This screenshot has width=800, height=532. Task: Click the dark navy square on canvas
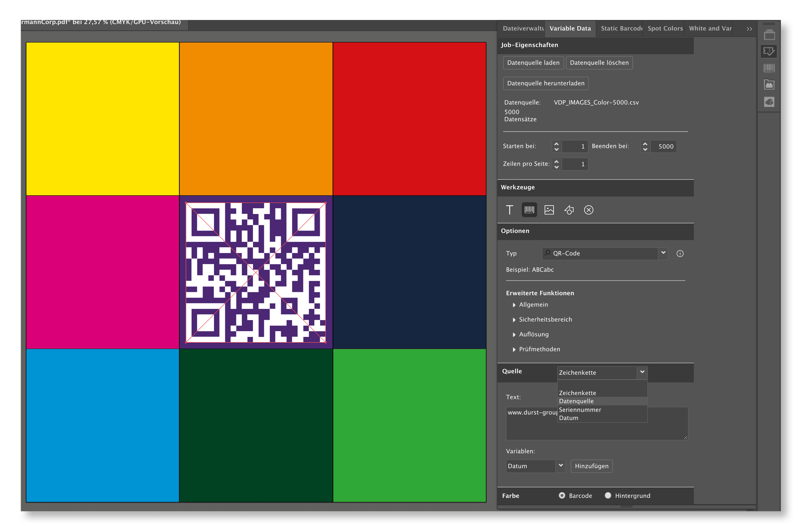coord(409,272)
